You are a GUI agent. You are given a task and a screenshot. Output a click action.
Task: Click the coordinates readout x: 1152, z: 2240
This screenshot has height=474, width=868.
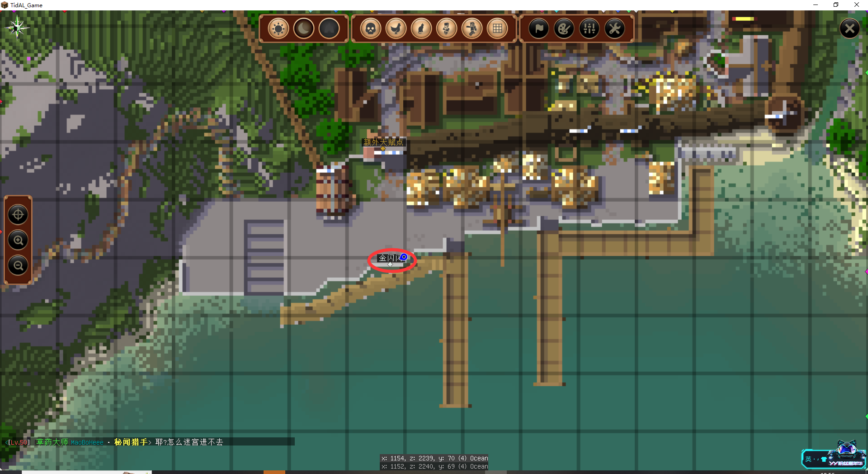434,466
